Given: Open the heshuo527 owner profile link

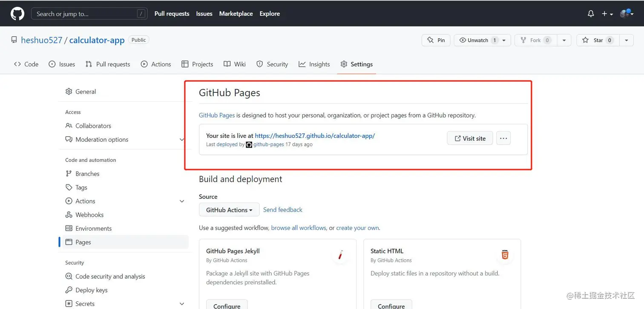Looking at the screenshot, I should click(42, 40).
